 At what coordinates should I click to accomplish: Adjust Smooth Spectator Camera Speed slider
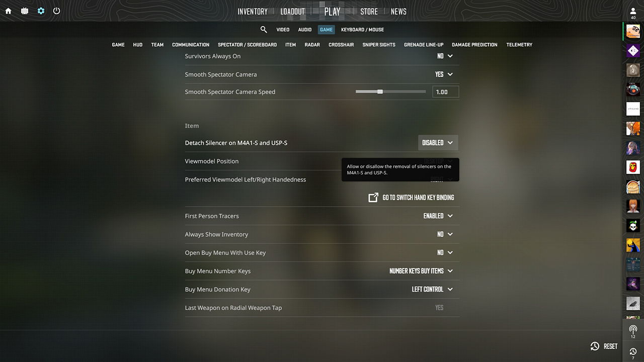[390, 92]
